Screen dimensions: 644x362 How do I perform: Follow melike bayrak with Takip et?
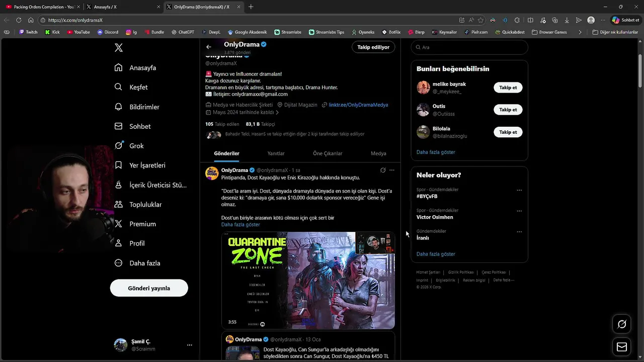tap(508, 87)
